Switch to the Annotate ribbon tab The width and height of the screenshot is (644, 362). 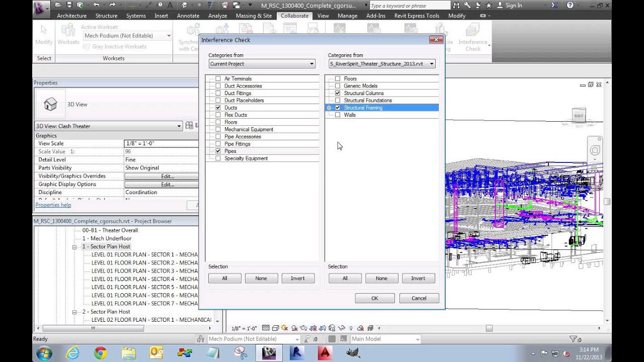pos(188,16)
